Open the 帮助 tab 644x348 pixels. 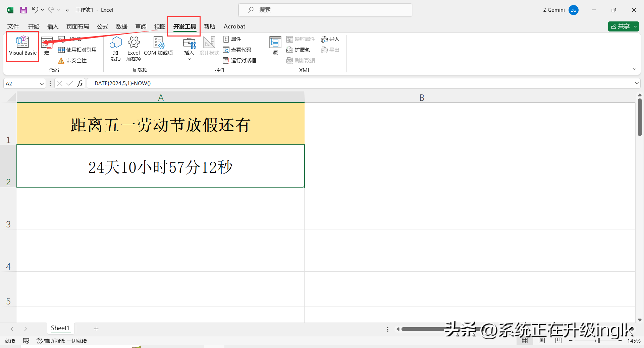[210, 26]
